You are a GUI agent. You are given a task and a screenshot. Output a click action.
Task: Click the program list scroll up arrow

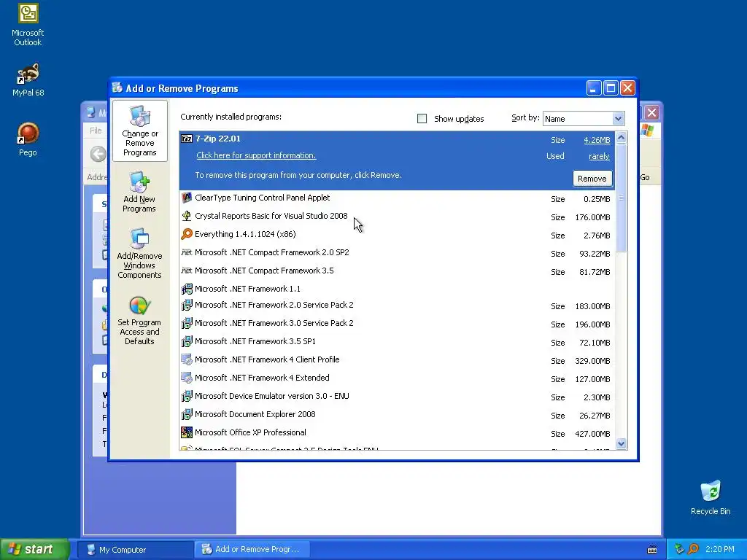pyautogui.click(x=621, y=138)
